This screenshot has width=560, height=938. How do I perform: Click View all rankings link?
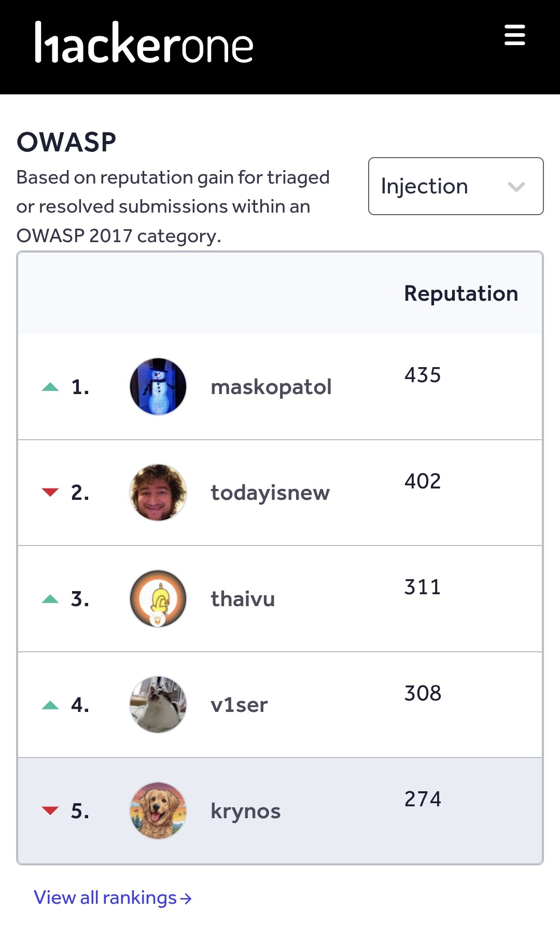click(113, 898)
